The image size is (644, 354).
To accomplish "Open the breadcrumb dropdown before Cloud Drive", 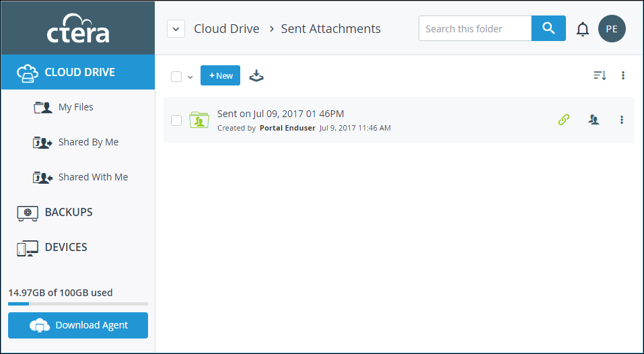I will point(176,29).
